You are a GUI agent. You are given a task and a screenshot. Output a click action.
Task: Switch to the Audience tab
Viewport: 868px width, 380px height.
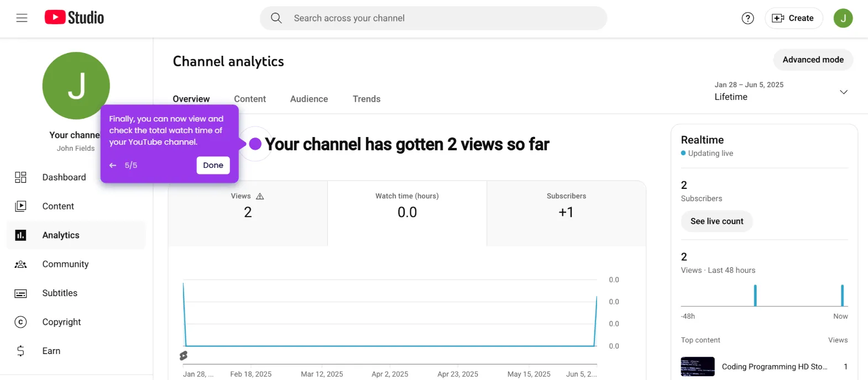coord(309,99)
